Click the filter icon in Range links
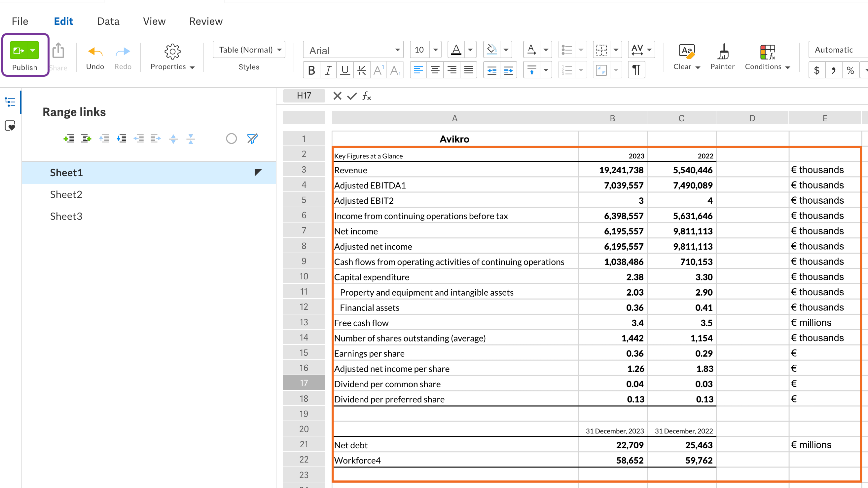This screenshot has width=868, height=488. 252,139
